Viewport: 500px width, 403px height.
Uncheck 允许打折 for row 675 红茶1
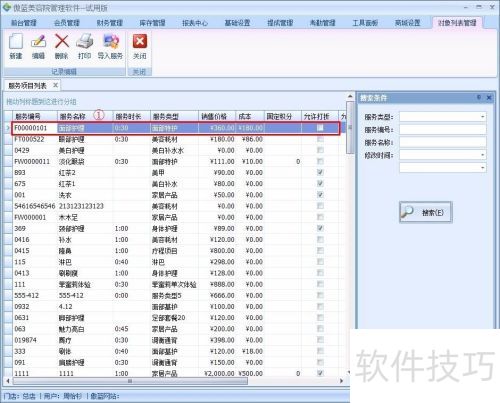tap(320, 184)
